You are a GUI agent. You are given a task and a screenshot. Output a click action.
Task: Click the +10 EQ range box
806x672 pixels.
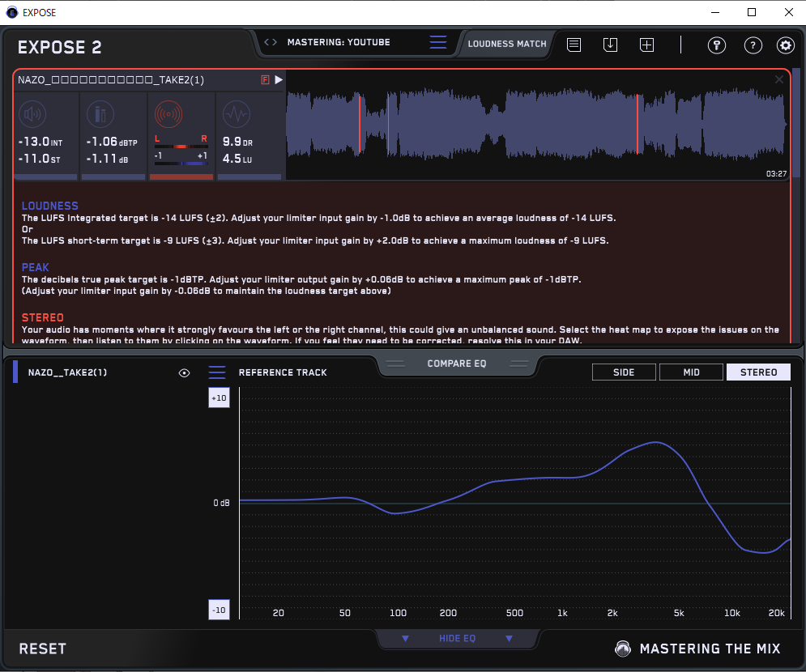point(219,398)
